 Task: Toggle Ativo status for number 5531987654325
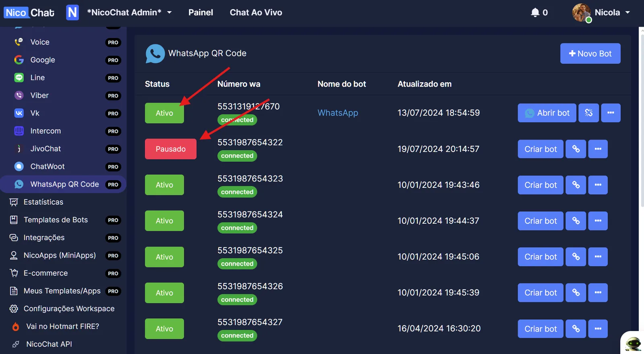click(x=164, y=257)
